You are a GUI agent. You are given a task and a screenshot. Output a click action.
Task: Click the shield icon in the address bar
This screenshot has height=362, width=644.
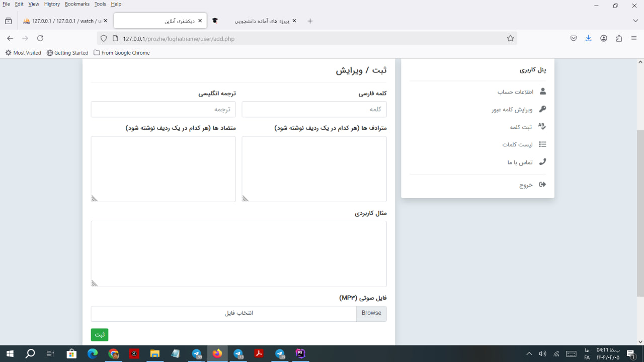[x=104, y=38]
